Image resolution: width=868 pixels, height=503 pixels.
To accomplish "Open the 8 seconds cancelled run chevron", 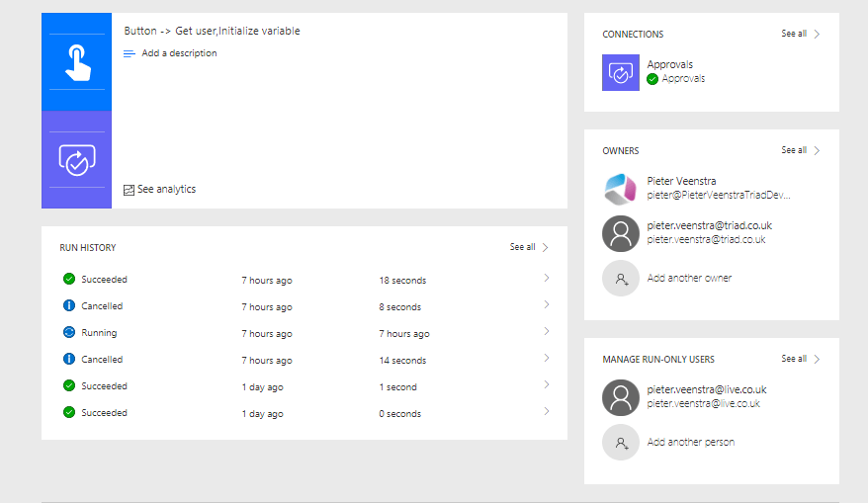I will coord(547,304).
